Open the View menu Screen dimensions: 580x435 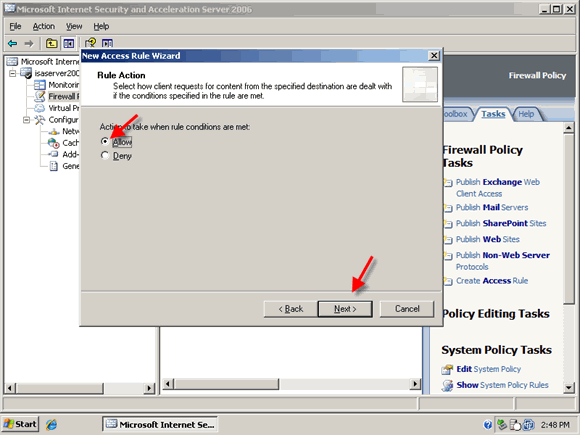point(74,26)
